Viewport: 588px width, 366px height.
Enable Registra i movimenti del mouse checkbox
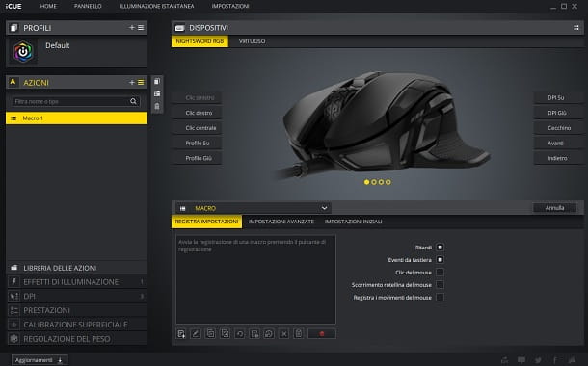click(x=440, y=297)
